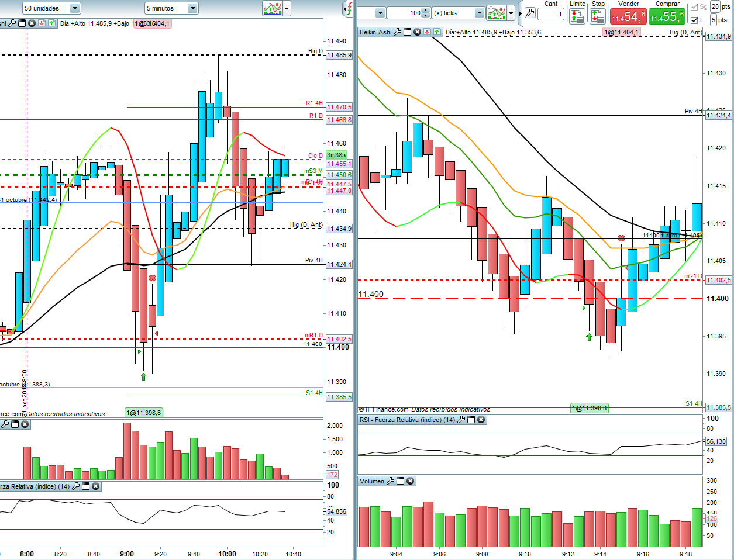Maximize the right RSI - Fuerza Relativa panel

coord(471,420)
